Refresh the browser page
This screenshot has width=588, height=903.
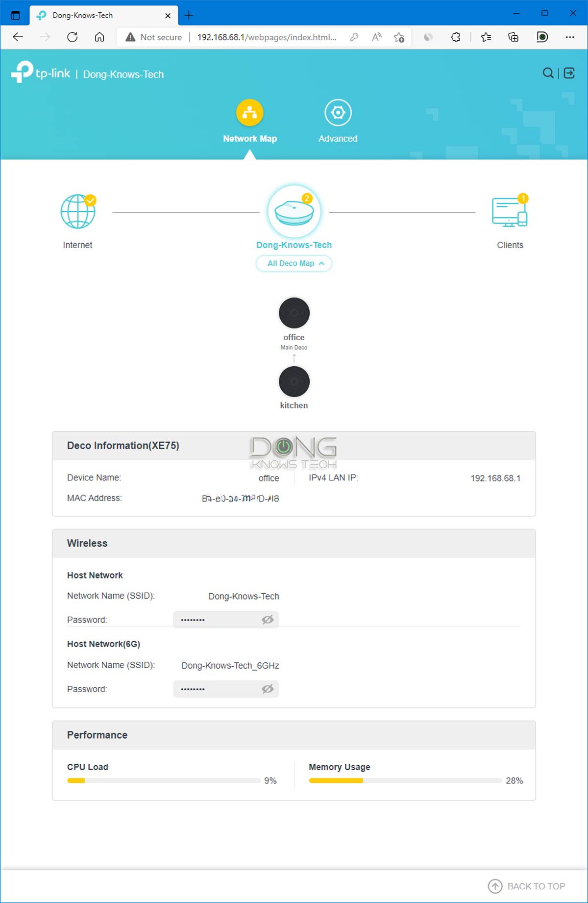(73, 37)
